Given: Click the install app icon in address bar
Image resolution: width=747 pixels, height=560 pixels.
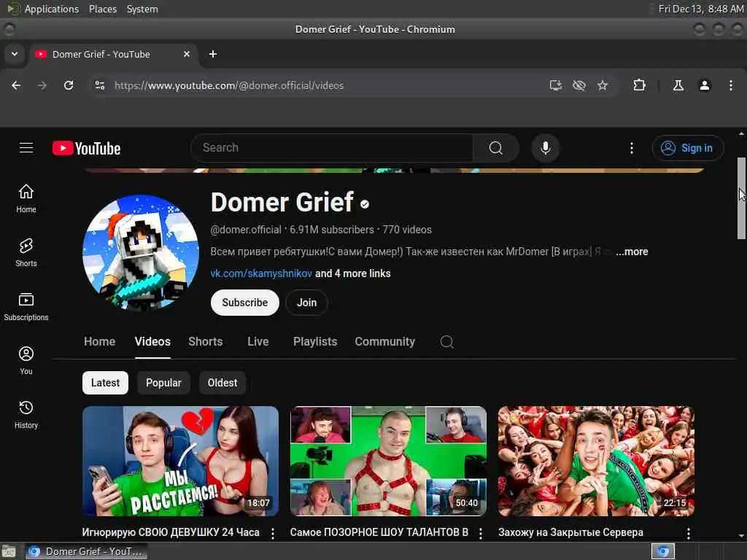Looking at the screenshot, I should (555, 85).
